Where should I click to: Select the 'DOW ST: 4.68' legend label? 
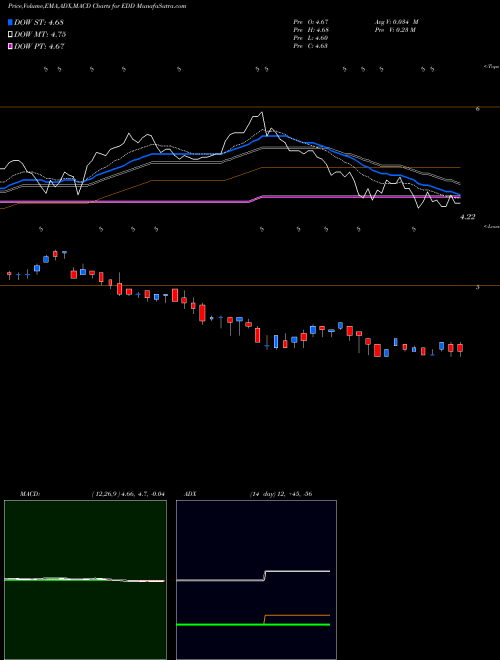[x=39, y=22]
